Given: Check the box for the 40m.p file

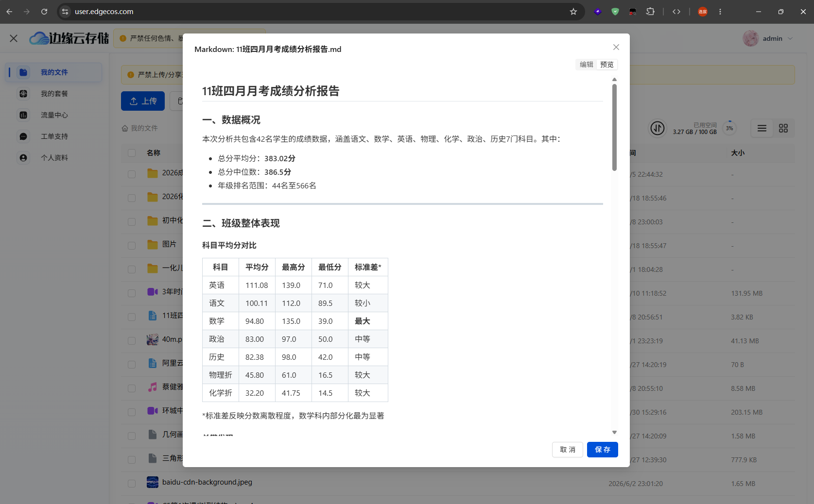Looking at the screenshot, I should tap(132, 340).
